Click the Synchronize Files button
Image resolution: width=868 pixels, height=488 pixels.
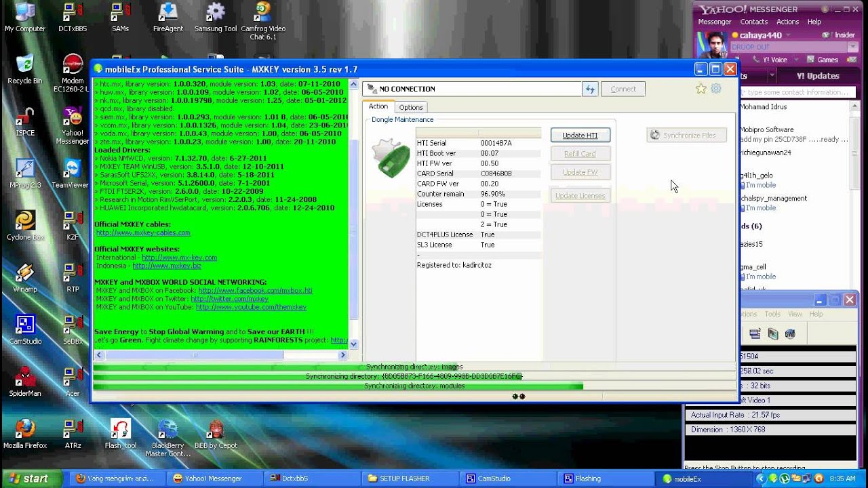pyautogui.click(x=687, y=135)
